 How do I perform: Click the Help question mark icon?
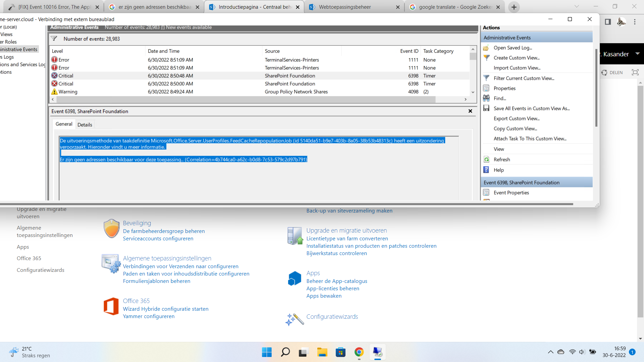tap(486, 170)
